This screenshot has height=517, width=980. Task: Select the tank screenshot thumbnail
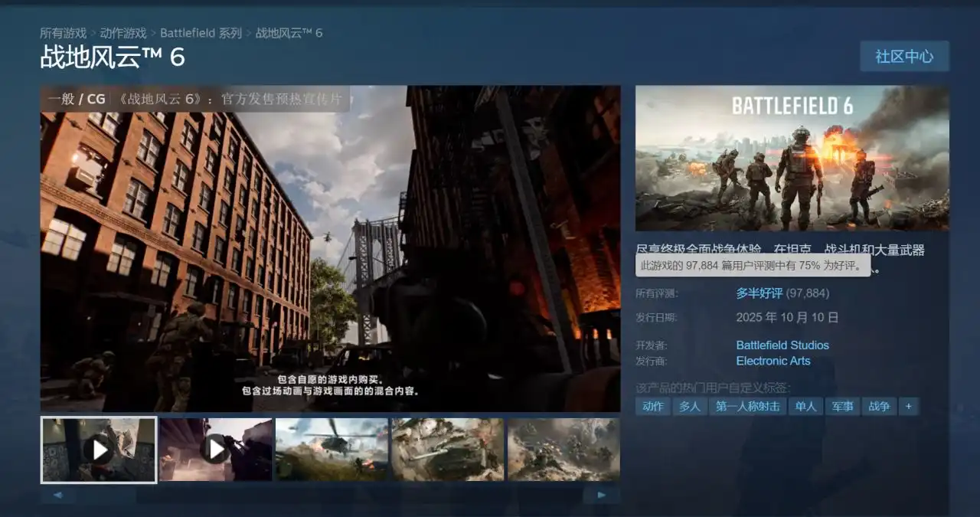tap(448, 450)
